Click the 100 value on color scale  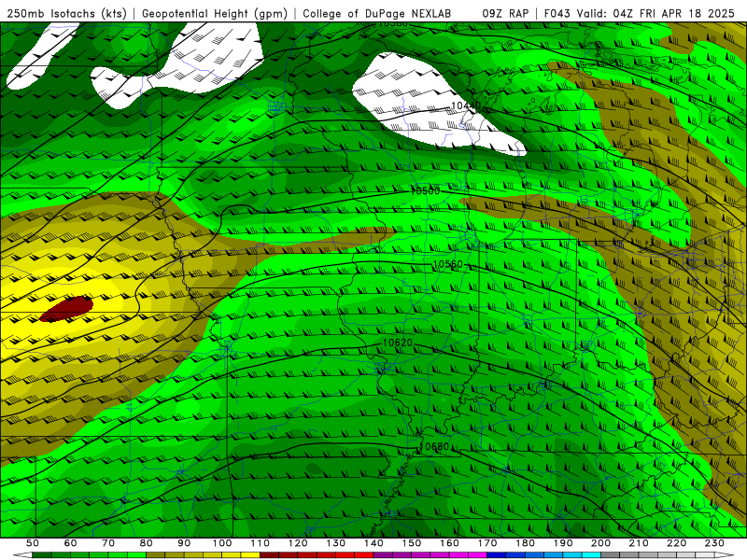[x=222, y=543]
